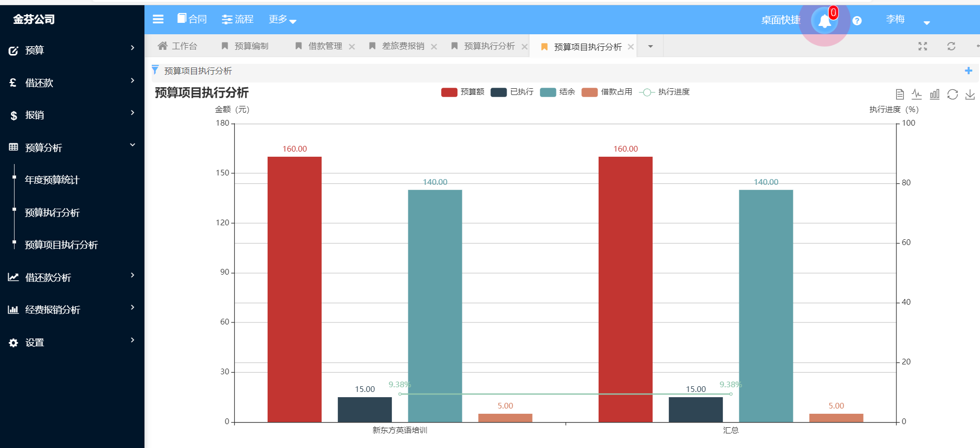Image resolution: width=980 pixels, height=448 pixels.
Task: Toggle the 已执行 legend series
Action: pos(512,92)
